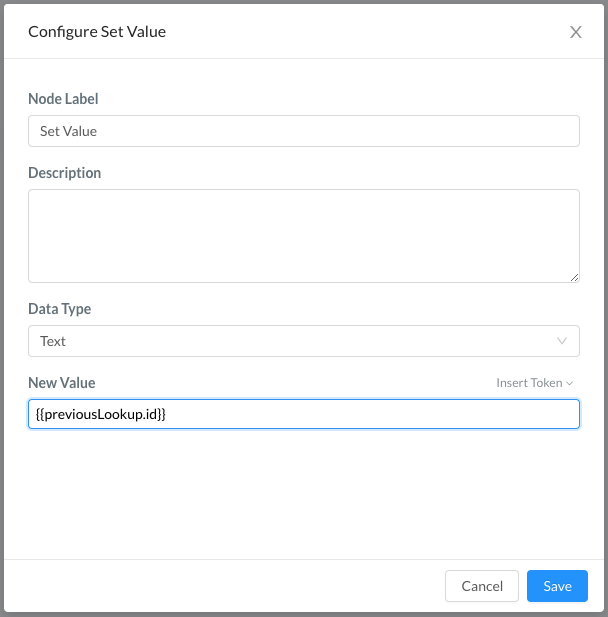608x617 pixels.
Task: Click the Data Type field caption
Action: point(59,309)
